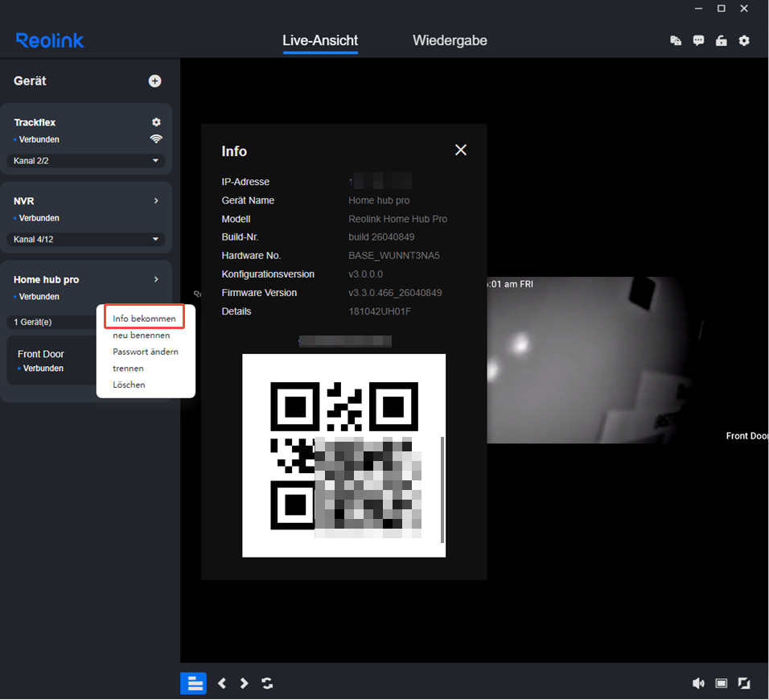Expand the NVR device chevron
Image resolution: width=769 pixels, height=700 pixels.
[156, 200]
